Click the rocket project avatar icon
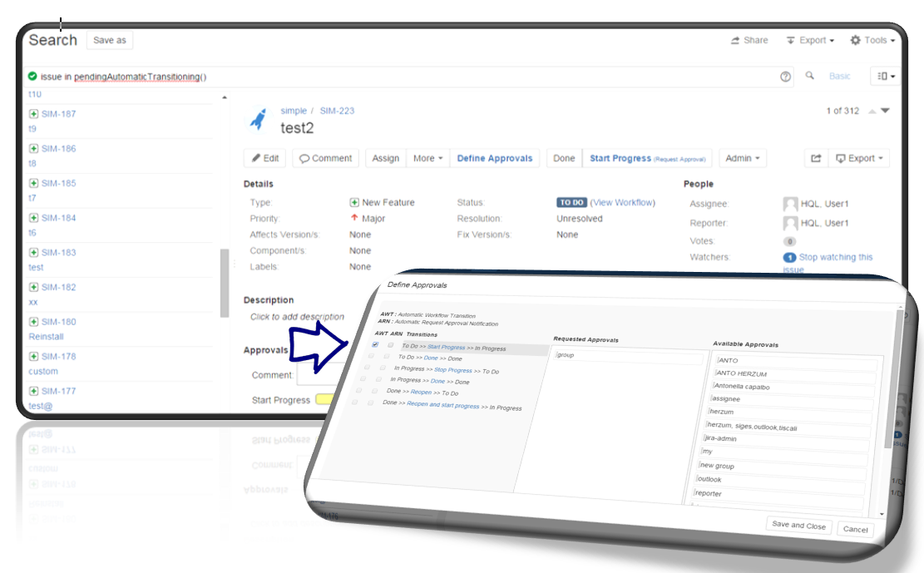This screenshot has height=573, width=924. click(x=258, y=120)
